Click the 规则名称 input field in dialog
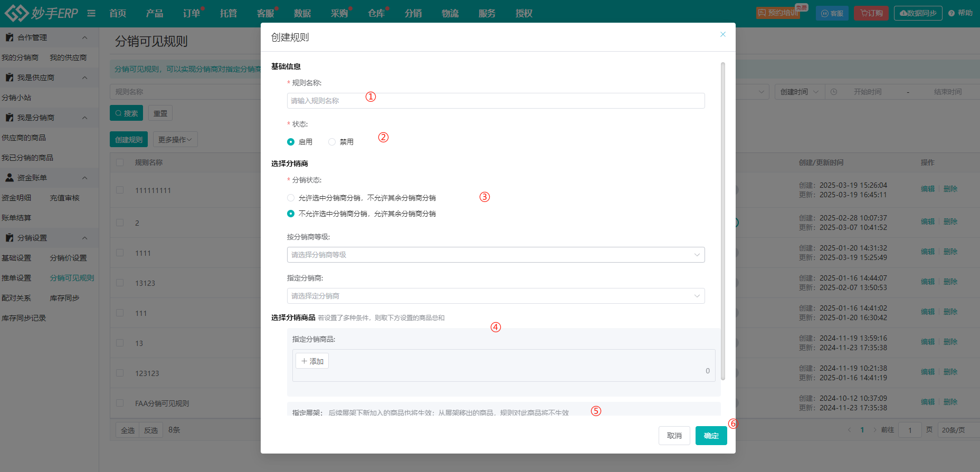 point(496,101)
